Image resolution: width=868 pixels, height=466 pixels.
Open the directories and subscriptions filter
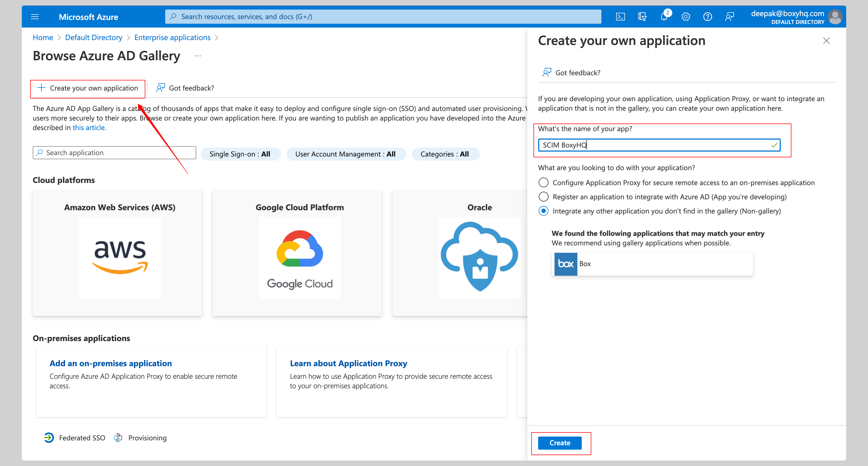[x=642, y=16]
